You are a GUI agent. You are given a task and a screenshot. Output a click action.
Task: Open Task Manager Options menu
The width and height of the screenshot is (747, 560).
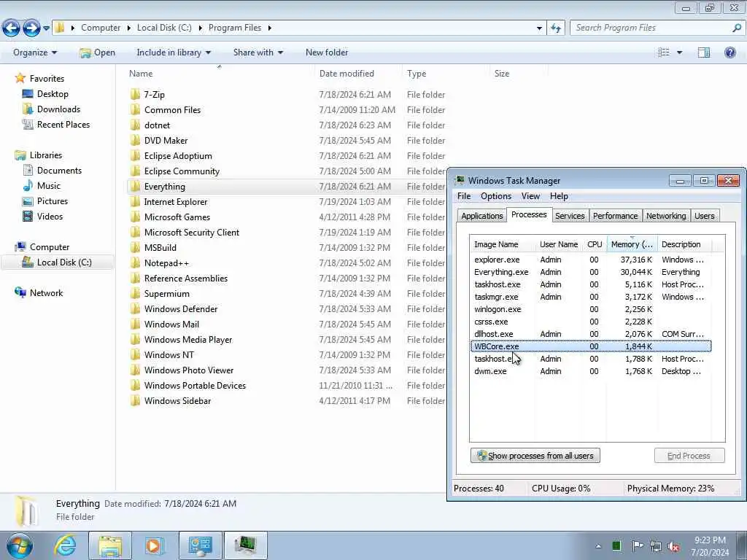(x=496, y=196)
